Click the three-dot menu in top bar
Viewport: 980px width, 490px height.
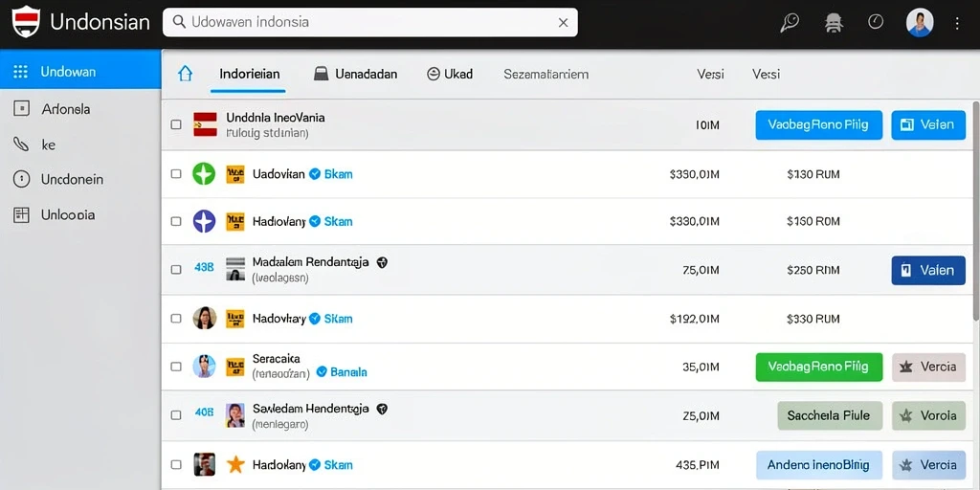tap(957, 23)
